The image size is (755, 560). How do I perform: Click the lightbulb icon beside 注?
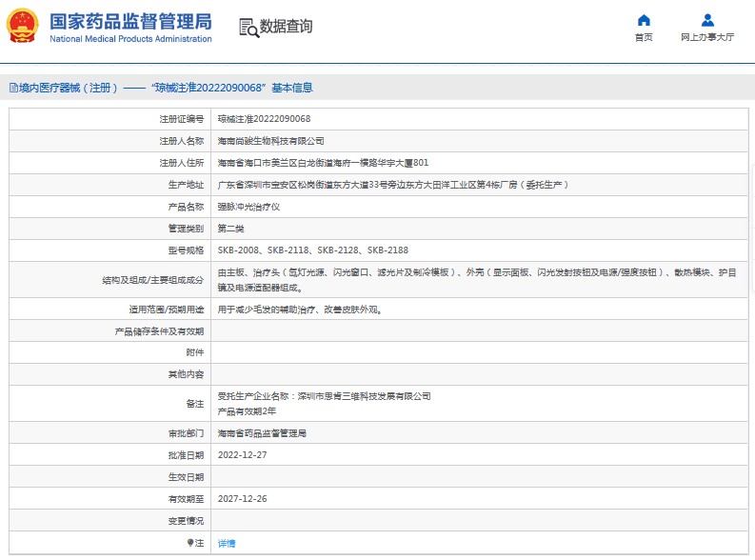190,543
